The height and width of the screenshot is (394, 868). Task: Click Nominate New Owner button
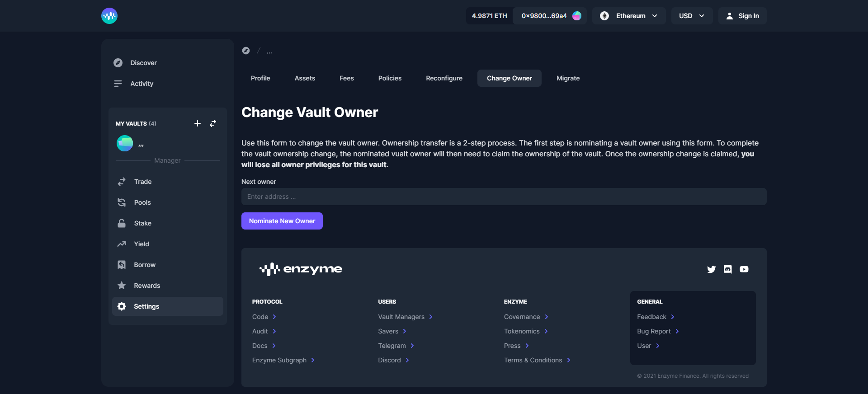click(282, 221)
